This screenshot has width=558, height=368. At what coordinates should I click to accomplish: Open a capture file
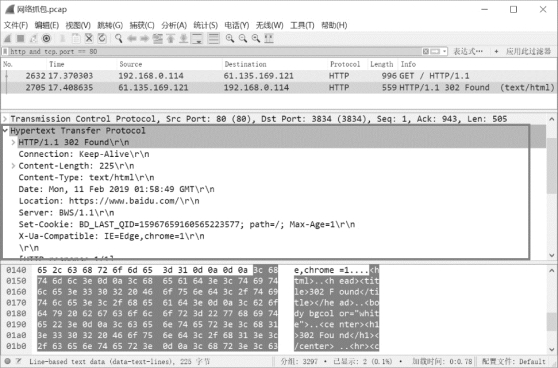[63, 38]
